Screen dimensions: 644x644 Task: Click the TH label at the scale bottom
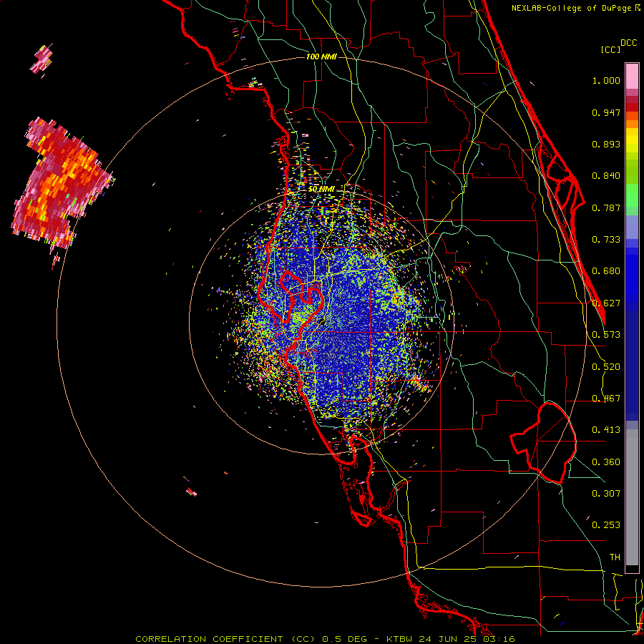point(615,557)
